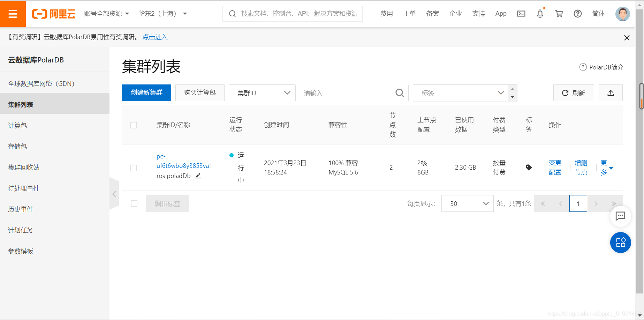Expand the 账号全部资源 dropdown
The height and width of the screenshot is (320, 644).
(107, 14)
